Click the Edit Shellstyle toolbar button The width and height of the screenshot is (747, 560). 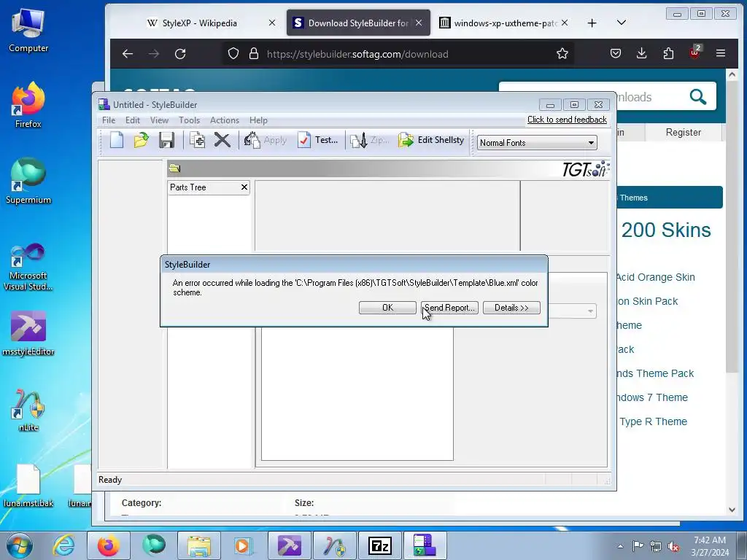(431, 140)
